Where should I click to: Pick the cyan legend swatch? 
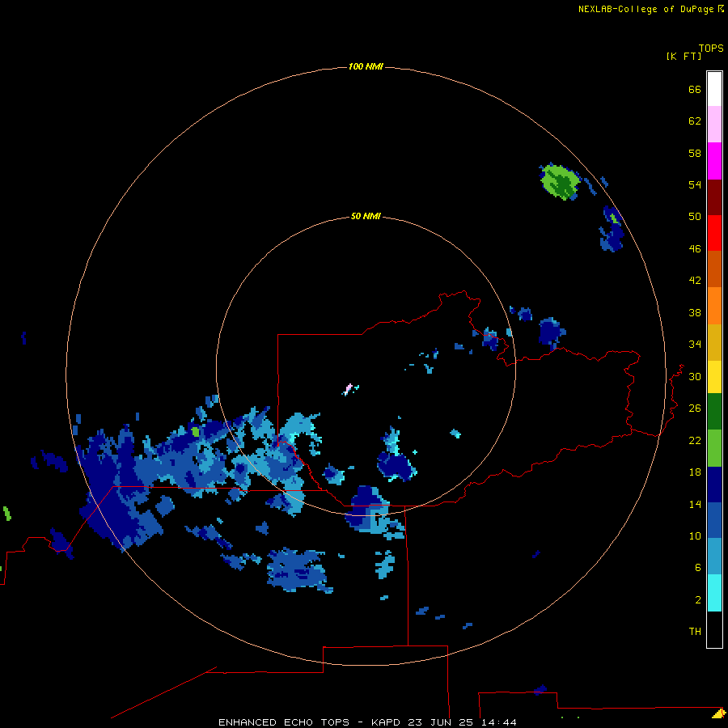[714, 593]
